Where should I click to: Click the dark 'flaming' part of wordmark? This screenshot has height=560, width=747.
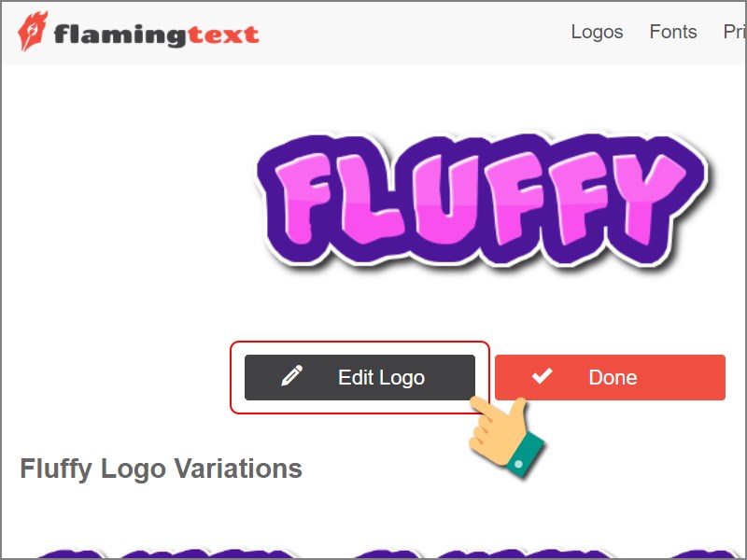pyautogui.click(x=120, y=35)
